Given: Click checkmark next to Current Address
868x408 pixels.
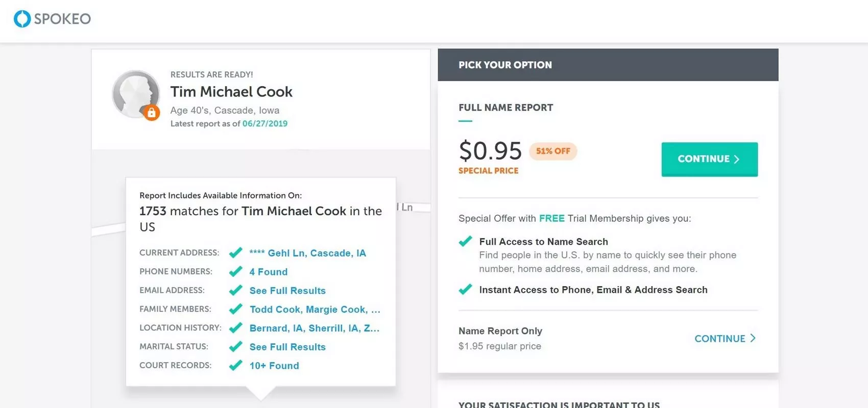Looking at the screenshot, I should [x=235, y=253].
